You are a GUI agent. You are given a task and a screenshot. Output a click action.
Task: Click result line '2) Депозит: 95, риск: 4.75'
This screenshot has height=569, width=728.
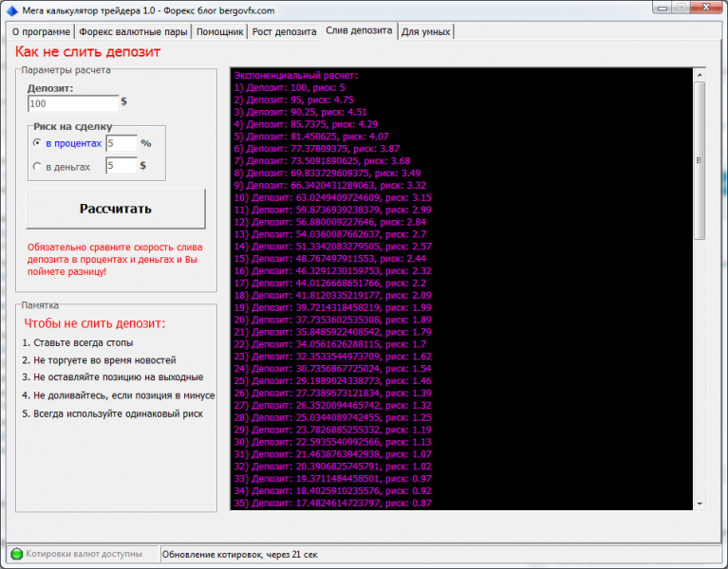293,100
